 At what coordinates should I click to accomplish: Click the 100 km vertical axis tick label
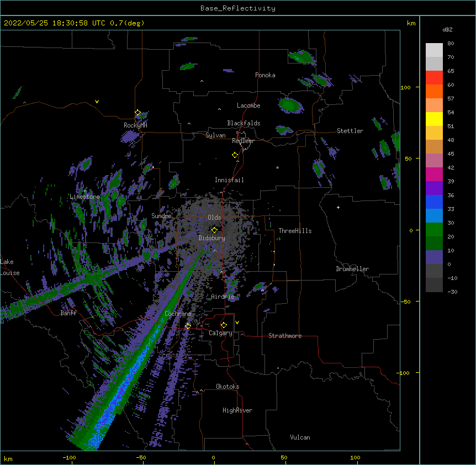pos(405,87)
